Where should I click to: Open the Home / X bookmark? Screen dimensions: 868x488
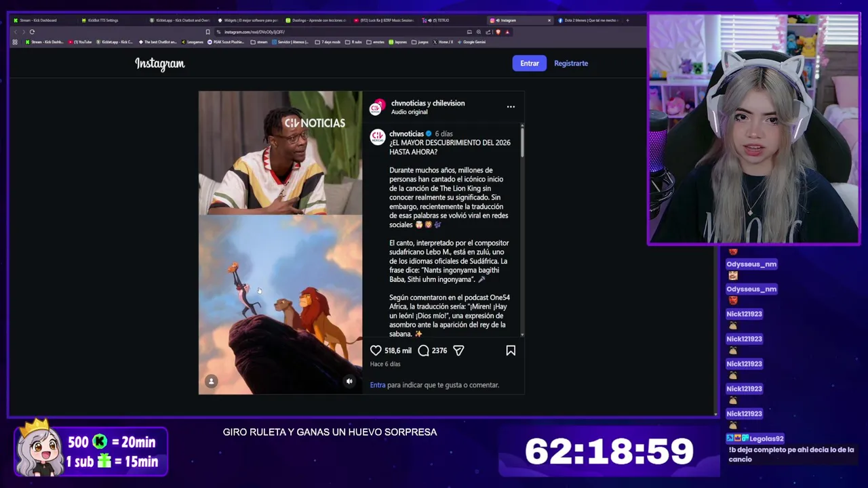tap(443, 42)
